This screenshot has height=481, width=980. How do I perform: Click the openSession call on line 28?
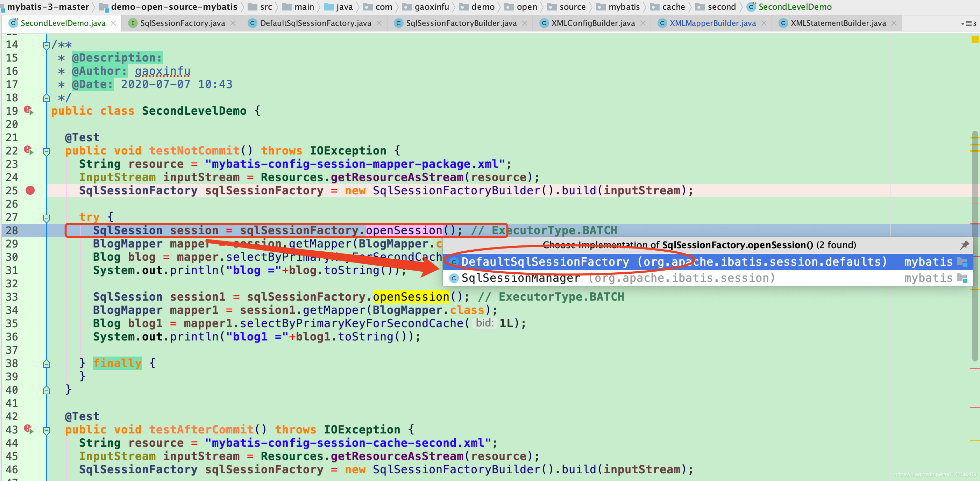click(x=404, y=230)
